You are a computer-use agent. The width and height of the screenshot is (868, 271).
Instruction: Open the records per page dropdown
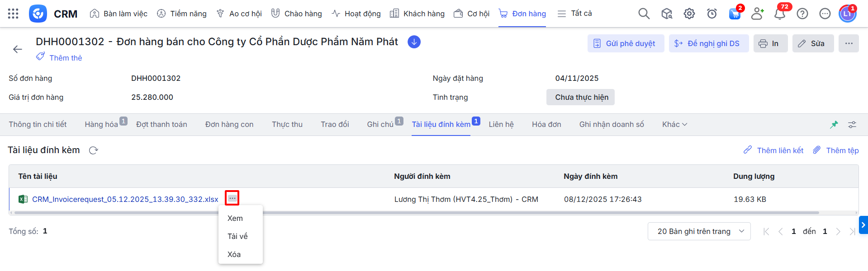pyautogui.click(x=699, y=231)
